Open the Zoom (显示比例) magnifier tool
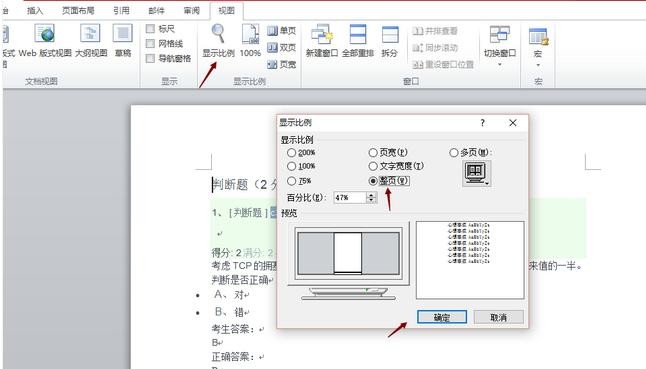646x369 pixels. [218, 40]
